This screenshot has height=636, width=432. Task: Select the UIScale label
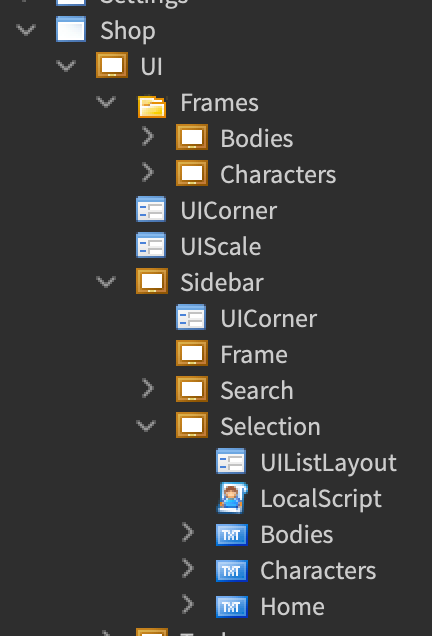pyautogui.click(x=221, y=247)
